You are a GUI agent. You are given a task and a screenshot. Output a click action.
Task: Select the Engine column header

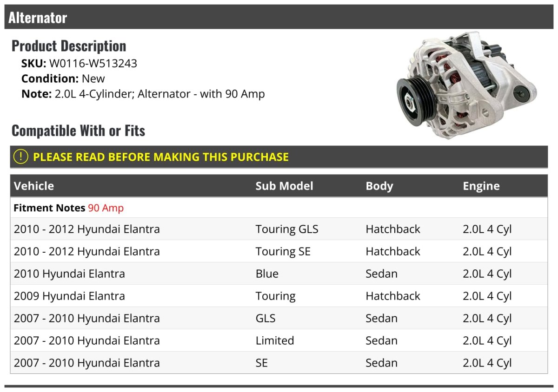[x=481, y=186]
